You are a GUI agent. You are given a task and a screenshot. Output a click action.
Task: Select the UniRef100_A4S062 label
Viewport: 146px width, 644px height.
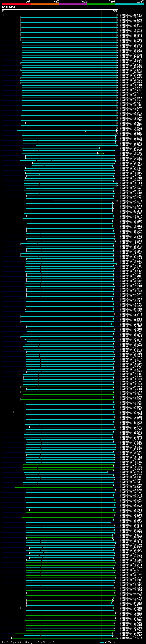131,151
